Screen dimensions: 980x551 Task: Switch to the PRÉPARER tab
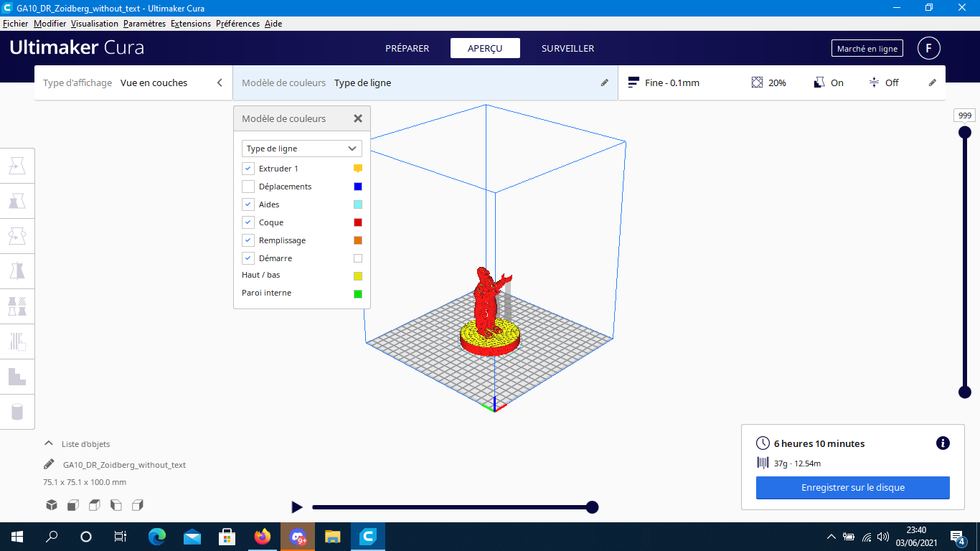click(x=407, y=49)
